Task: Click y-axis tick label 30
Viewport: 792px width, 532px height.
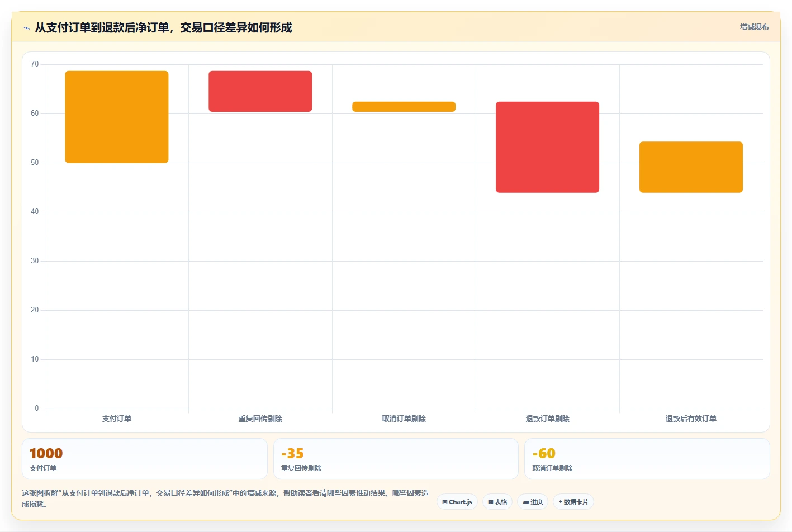Action: (x=35, y=261)
